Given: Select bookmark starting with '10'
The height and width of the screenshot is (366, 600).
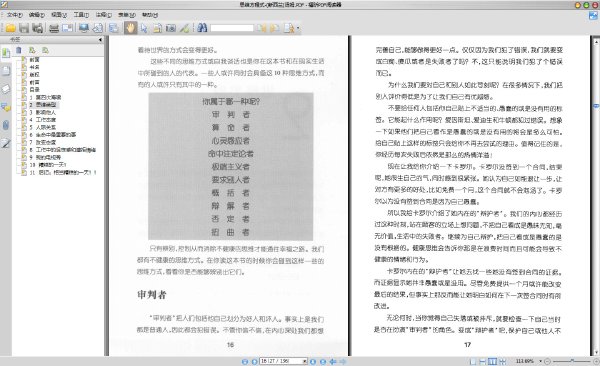Looking at the screenshot, I should (x=48, y=165).
